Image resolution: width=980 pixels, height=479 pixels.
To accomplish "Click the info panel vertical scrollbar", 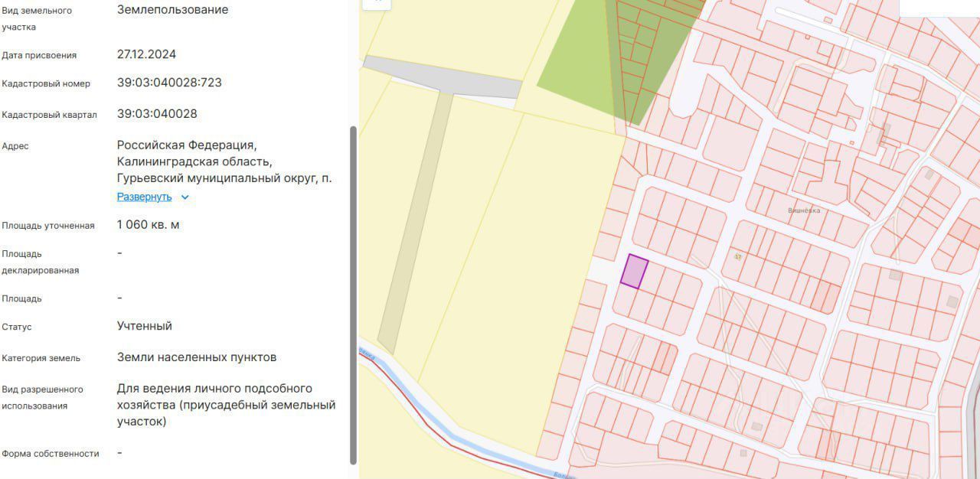I will pos(353,295).
